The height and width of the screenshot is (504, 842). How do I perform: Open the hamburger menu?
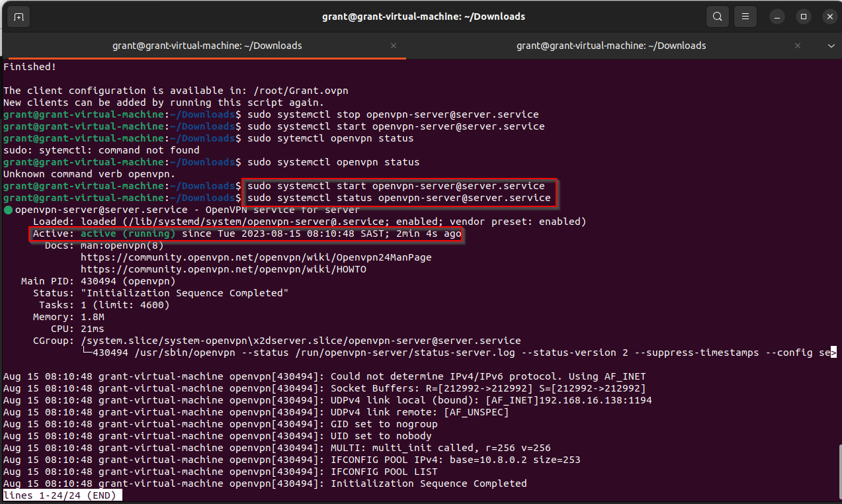745,16
